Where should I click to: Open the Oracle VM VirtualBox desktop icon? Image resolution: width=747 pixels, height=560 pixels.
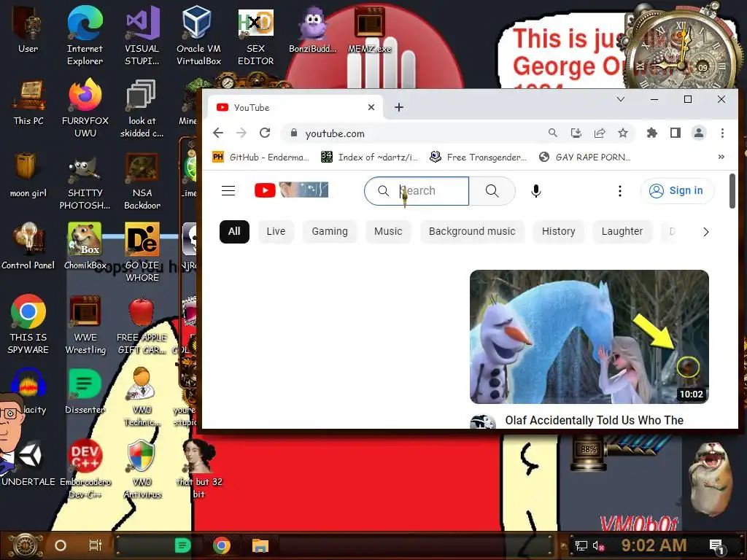pos(198,35)
